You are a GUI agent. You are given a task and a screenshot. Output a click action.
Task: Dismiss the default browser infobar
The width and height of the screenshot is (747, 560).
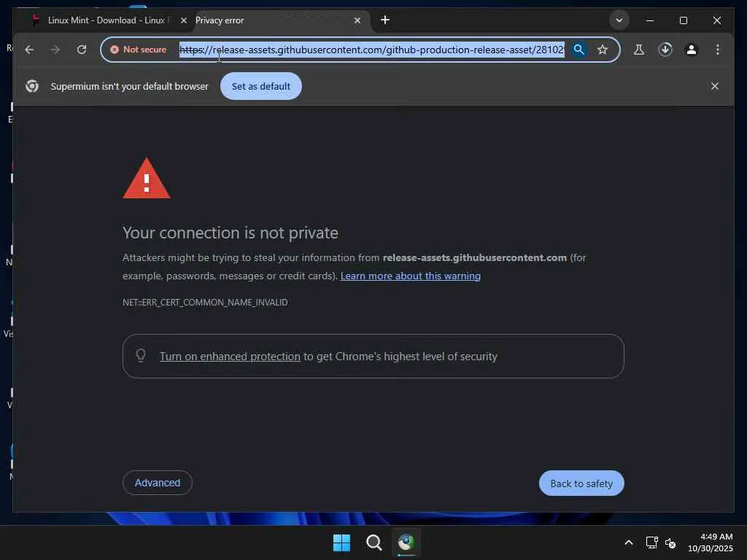[x=714, y=86]
